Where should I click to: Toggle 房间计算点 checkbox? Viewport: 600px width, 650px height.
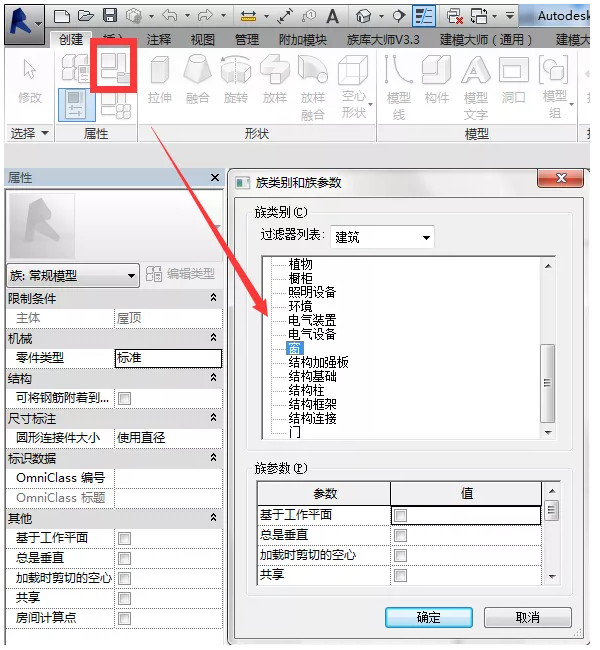[x=124, y=618]
